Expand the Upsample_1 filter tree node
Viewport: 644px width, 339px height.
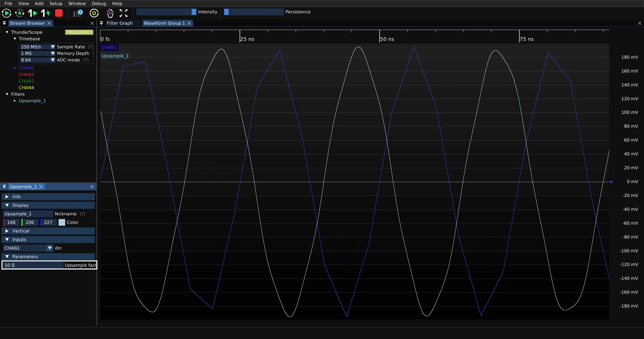(x=15, y=101)
